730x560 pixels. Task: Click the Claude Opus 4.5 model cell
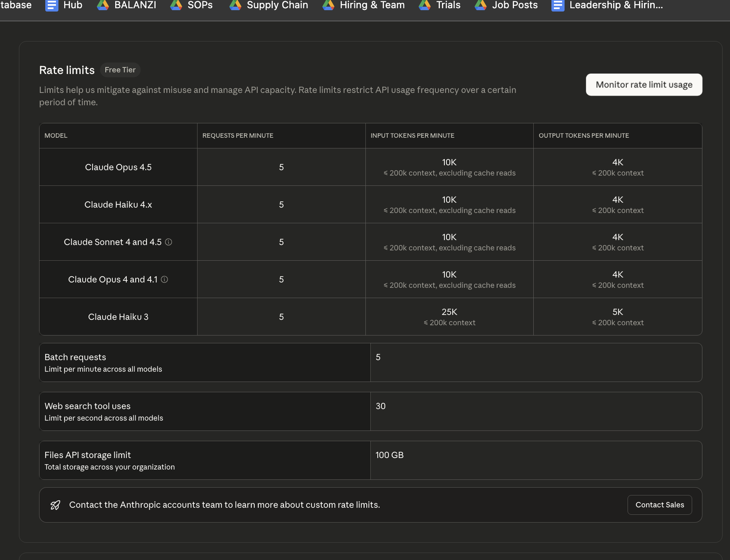[x=118, y=167]
